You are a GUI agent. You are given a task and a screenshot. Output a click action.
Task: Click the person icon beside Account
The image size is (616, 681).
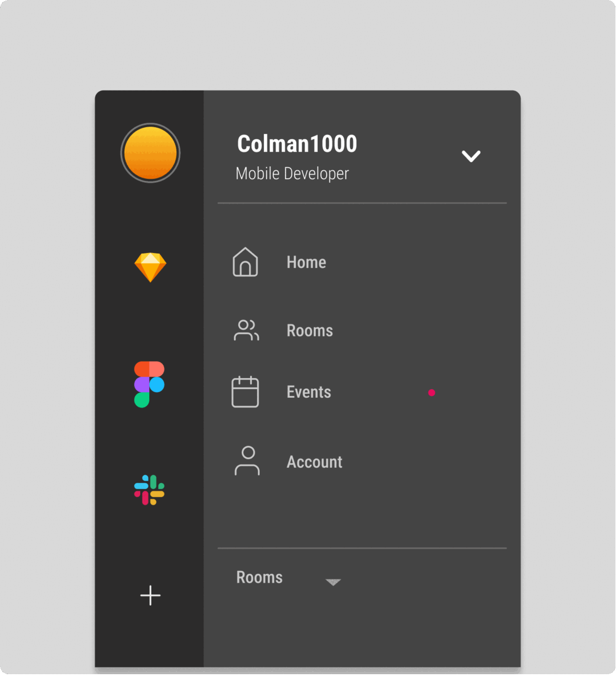click(x=247, y=461)
